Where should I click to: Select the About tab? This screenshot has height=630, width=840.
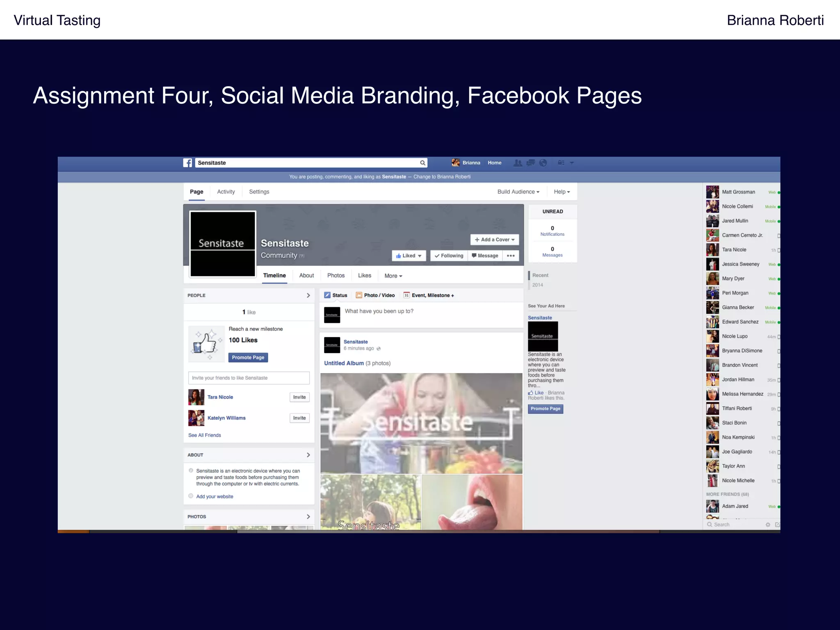point(306,276)
